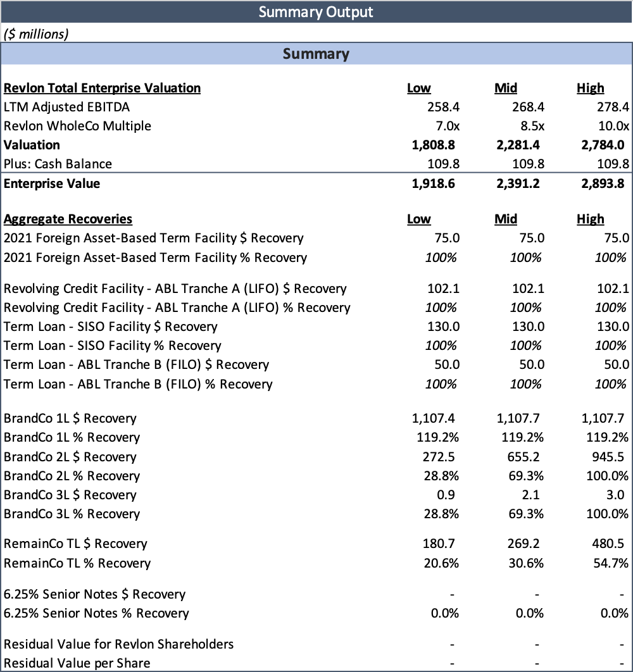The height and width of the screenshot is (672, 633).
Task: Select Mid valuation 2,281.4
Action: [518, 145]
